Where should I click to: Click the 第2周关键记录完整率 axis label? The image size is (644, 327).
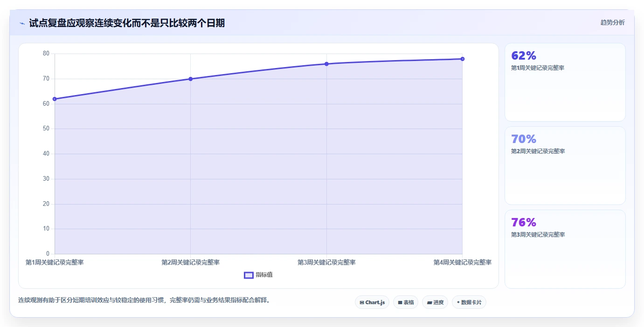[191, 262]
